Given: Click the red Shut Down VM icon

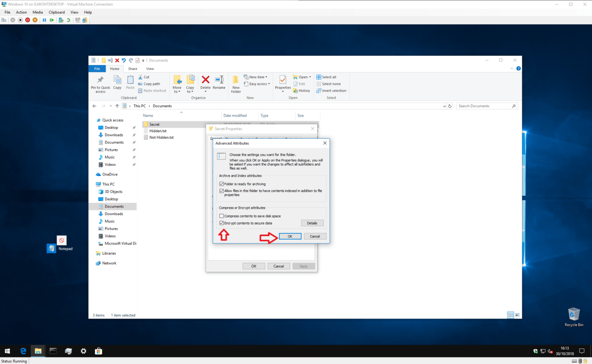Looking at the screenshot, I should click(x=27, y=20).
